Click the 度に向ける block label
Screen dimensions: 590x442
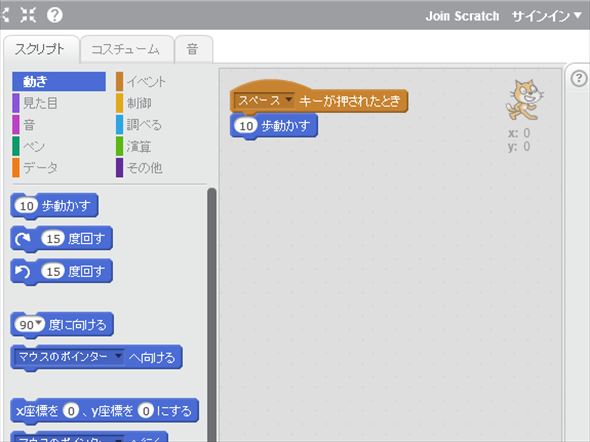78,325
